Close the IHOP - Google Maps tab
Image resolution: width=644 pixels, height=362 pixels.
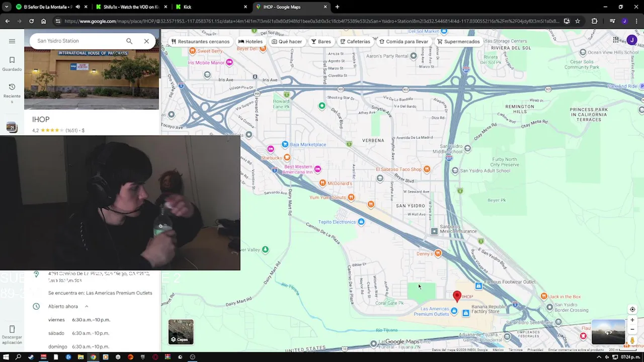[x=326, y=7]
